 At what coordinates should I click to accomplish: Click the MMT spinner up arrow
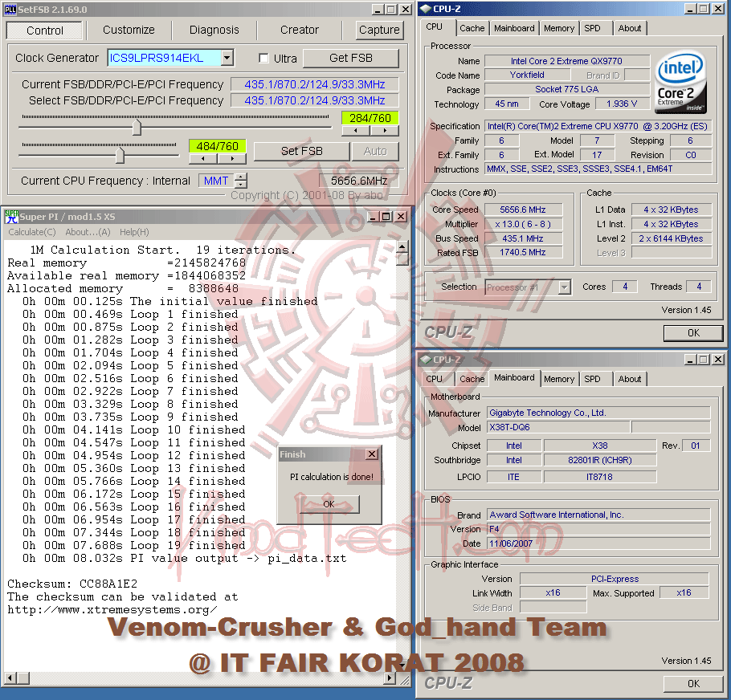tap(241, 177)
